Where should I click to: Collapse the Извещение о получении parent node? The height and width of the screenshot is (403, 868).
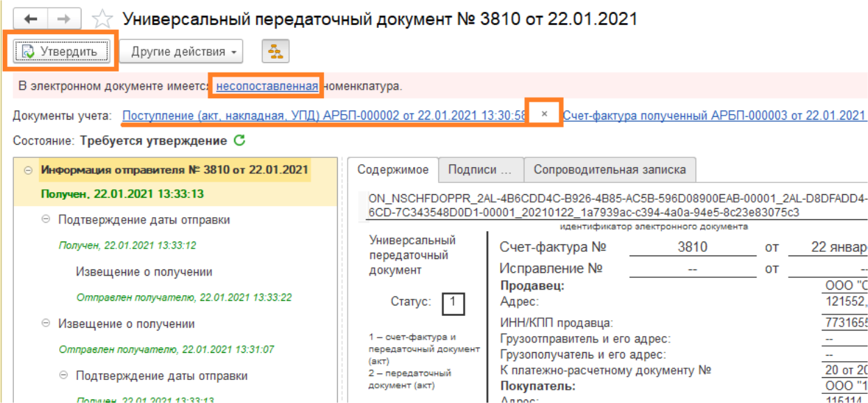pos(46,324)
